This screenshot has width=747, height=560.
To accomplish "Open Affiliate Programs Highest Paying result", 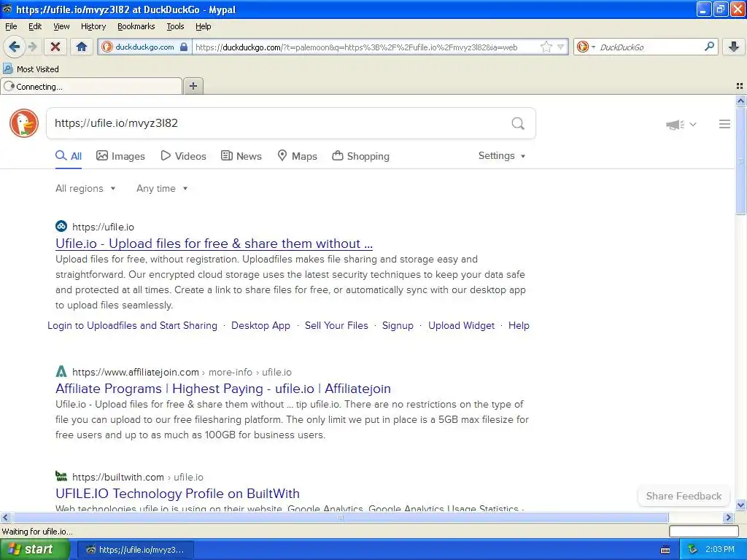I will pyautogui.click(x=223, y=389).
